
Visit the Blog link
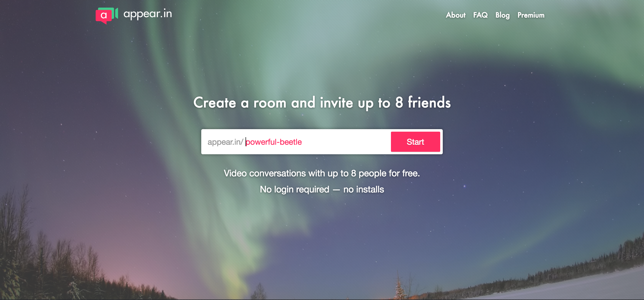[502, 15]
